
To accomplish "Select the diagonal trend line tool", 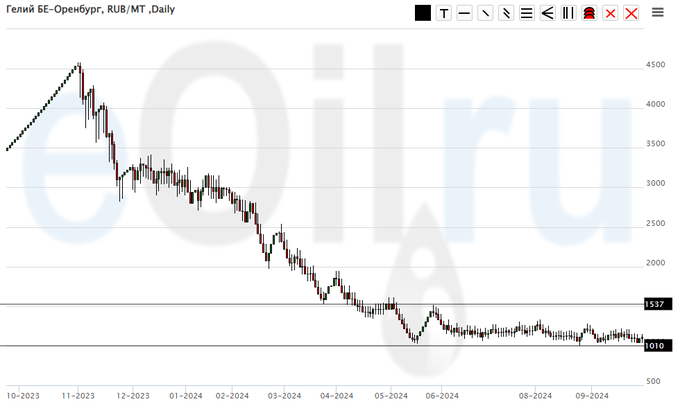I will click(485, 13).
